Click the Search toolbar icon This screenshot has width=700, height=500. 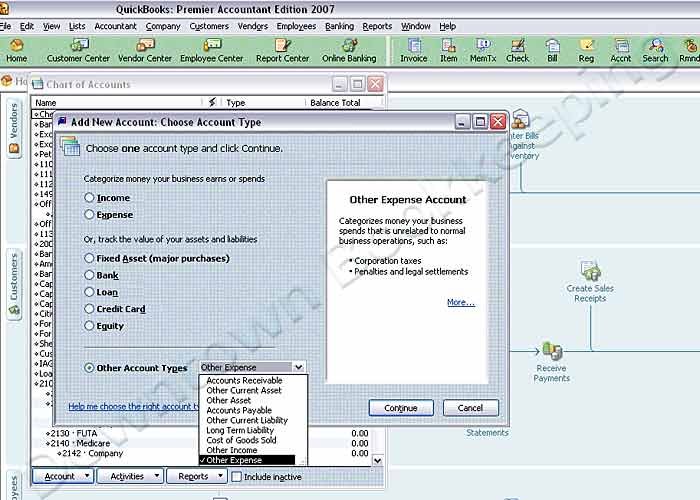(655, 50)
